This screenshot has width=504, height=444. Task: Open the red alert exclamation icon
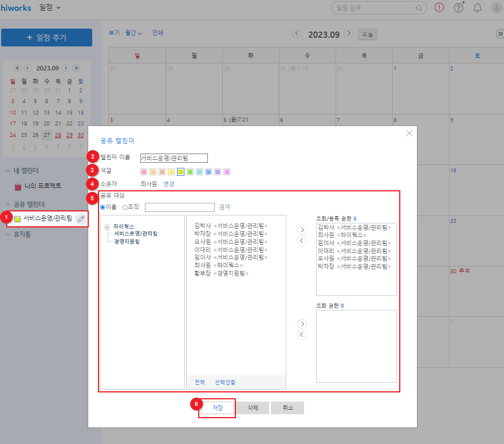click(x=439, y=7)
